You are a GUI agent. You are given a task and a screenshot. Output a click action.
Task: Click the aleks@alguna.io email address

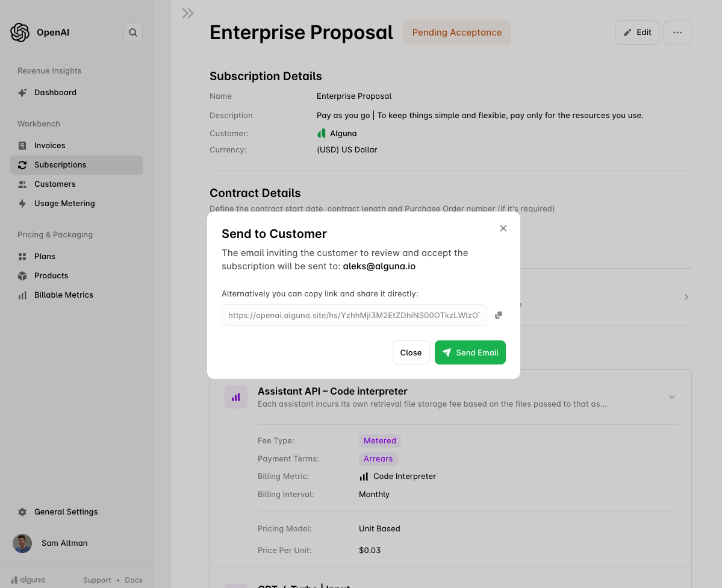click(x=379, y=266)
